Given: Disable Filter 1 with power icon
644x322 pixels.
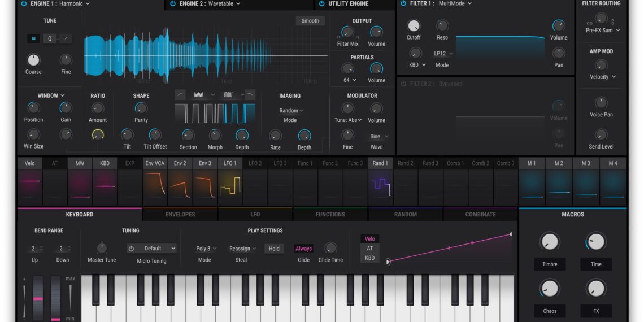Looking at the screenshot, I should click(x=403, y=3).
